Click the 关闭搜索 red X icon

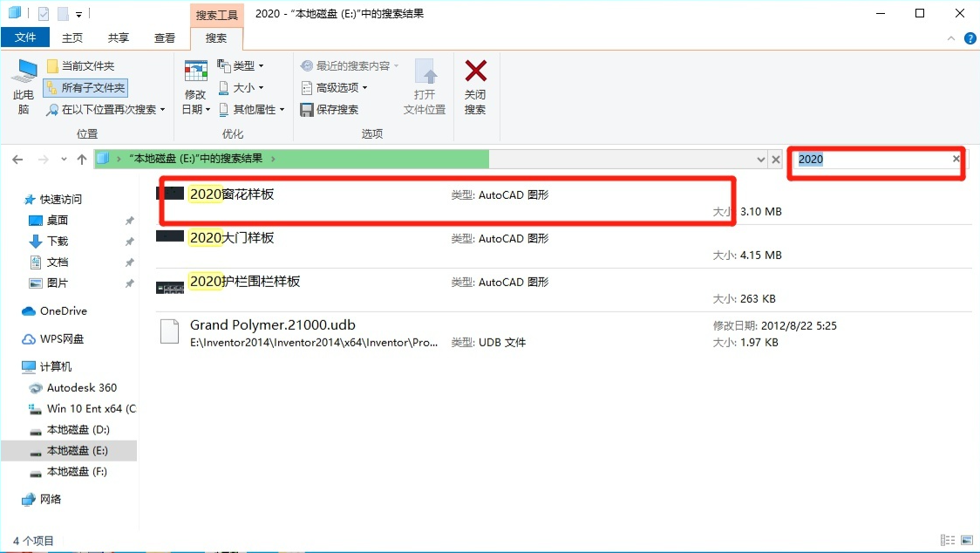[x=475, y=73]
